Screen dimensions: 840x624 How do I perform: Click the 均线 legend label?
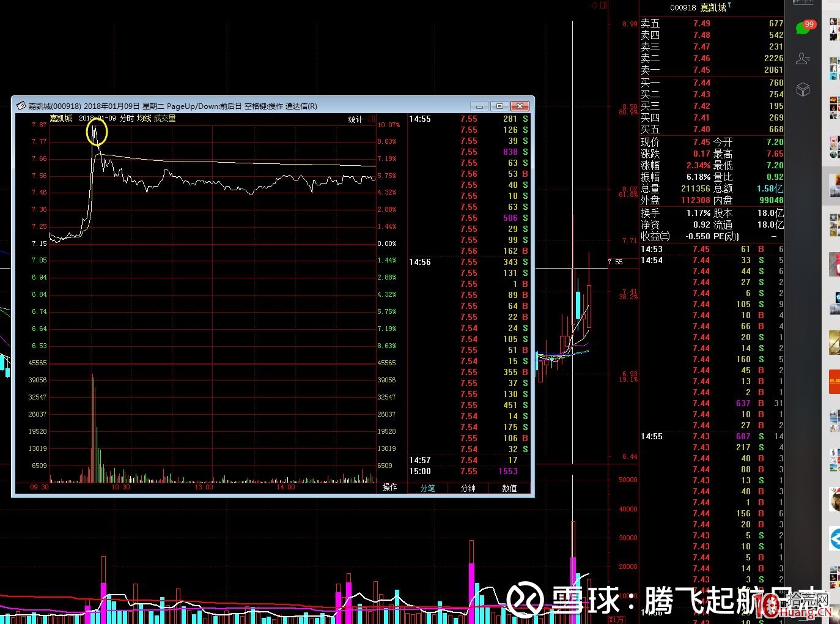144,118
